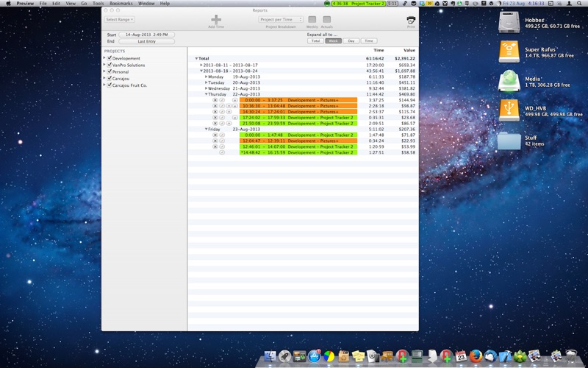Select green 17:24:02 Project Tracker 2 bar

[x=298, y=118]
